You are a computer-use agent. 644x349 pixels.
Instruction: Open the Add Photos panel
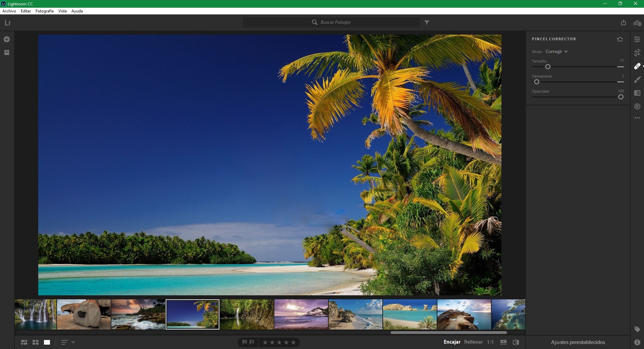pos(7,39)
